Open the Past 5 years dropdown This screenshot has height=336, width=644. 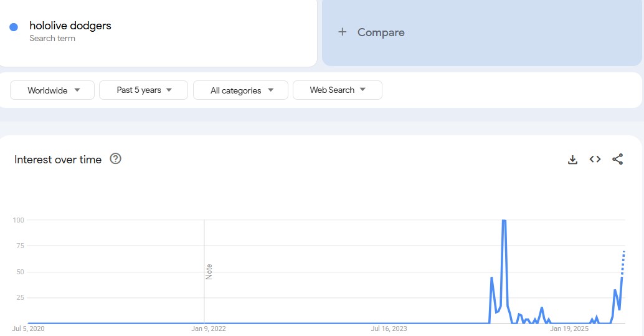[143, 90]
